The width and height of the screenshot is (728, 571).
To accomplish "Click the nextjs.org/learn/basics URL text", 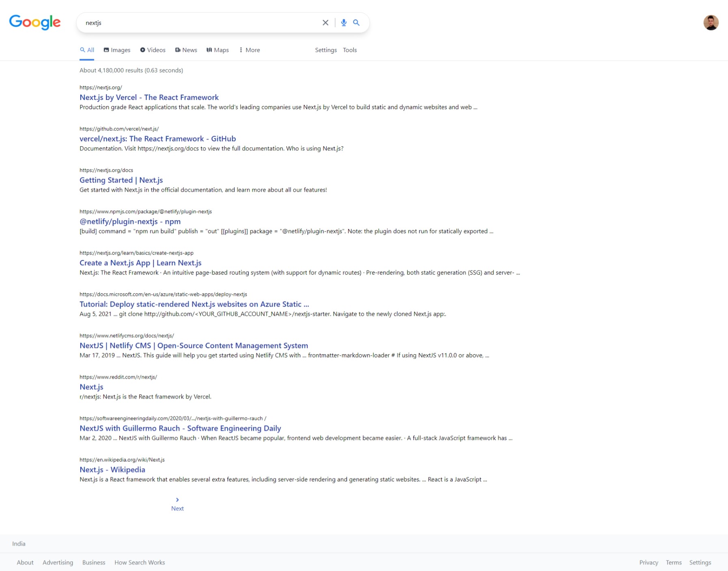I will [x=136, y=253].
